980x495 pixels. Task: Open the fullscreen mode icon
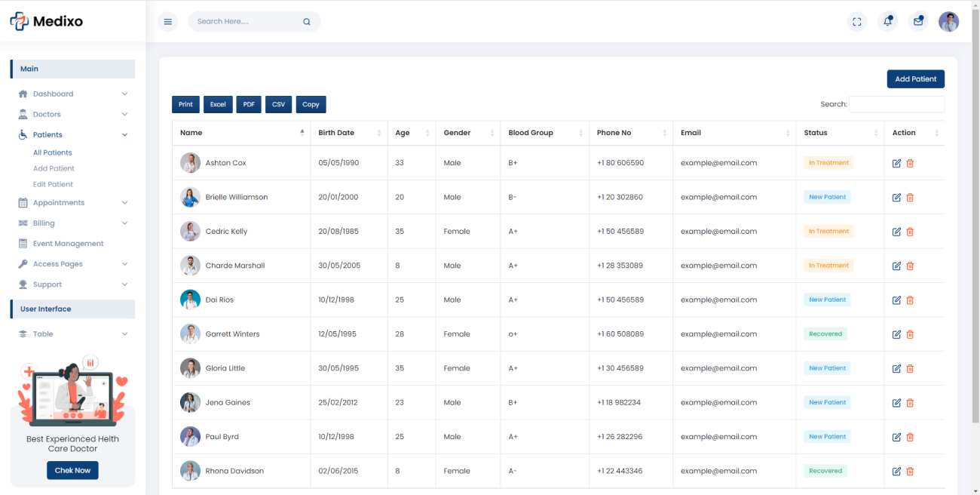[857, 22]
